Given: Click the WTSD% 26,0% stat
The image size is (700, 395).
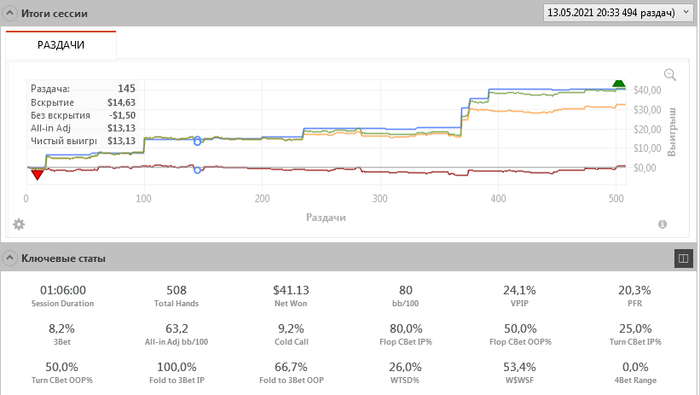Looking at the screenshot, I should [405, 373].
